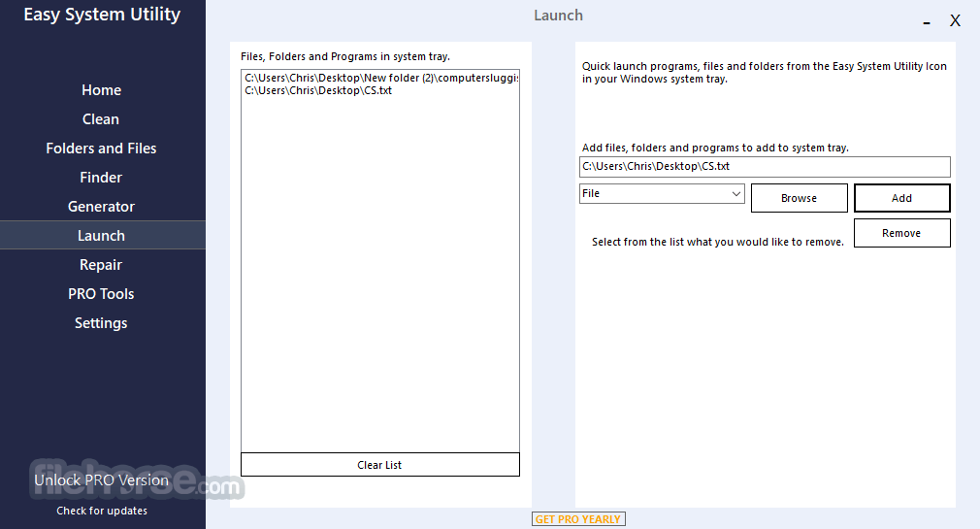Image resolution: width=980 pixels, height=529 pixels.
Task: Open the Generator section
Action: [x=101, y=207]
